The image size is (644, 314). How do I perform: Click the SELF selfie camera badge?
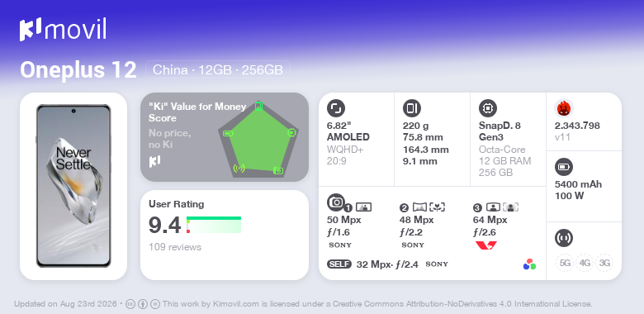[x=339, y=264]
